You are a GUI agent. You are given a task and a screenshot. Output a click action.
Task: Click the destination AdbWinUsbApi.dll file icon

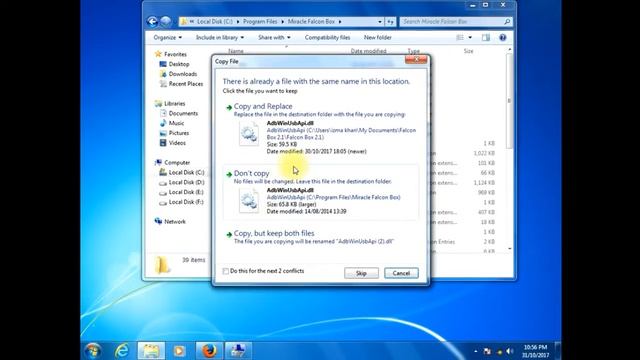coord(249,201)
